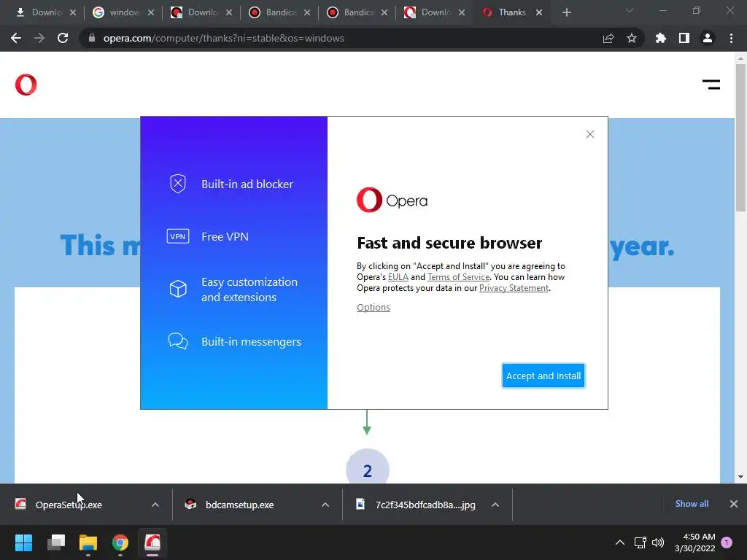Open File Explorer from taskbar
This screenshot has height=560, width=747.
88,542
